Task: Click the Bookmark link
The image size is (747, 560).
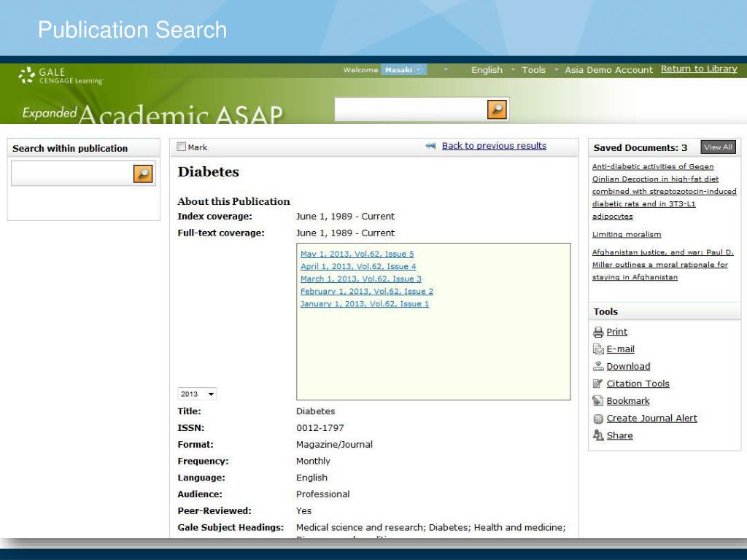Action: click(x=628, y=401)
